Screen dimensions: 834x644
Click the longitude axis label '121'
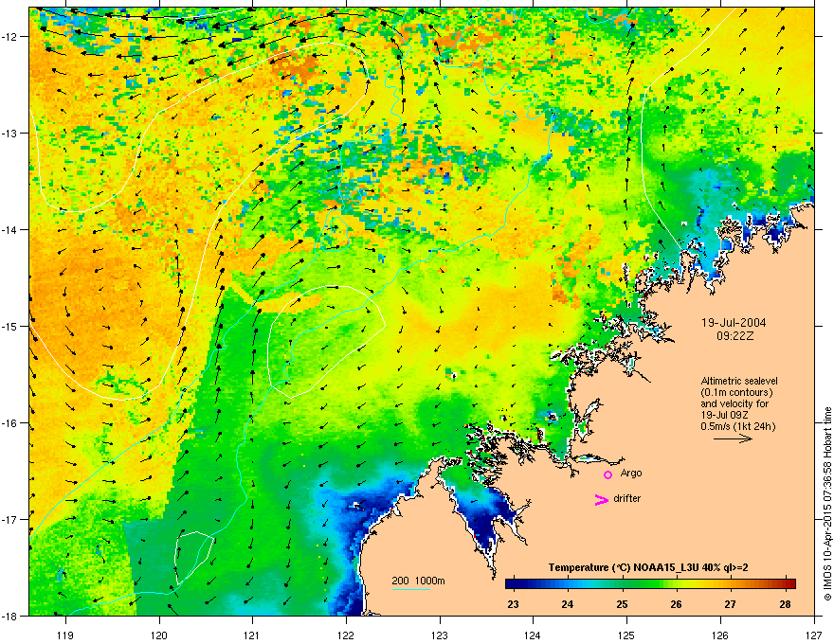click(252, 635)
